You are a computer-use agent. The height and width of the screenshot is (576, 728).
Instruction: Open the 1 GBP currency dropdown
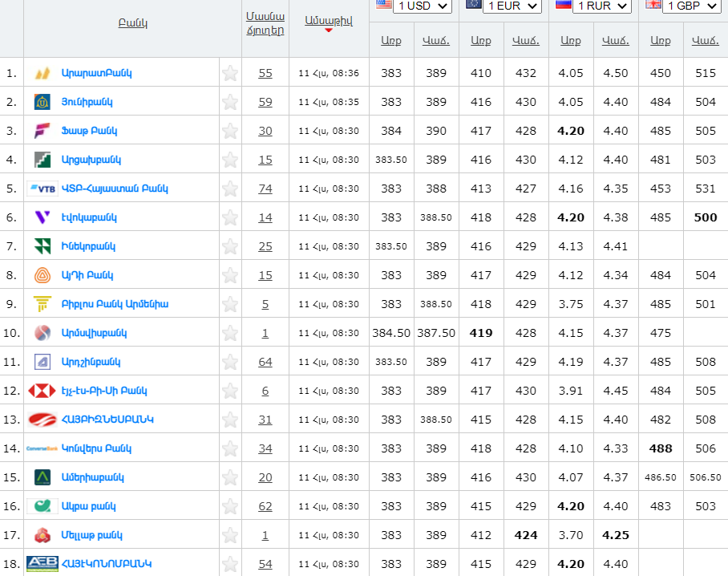coord(692,6)
